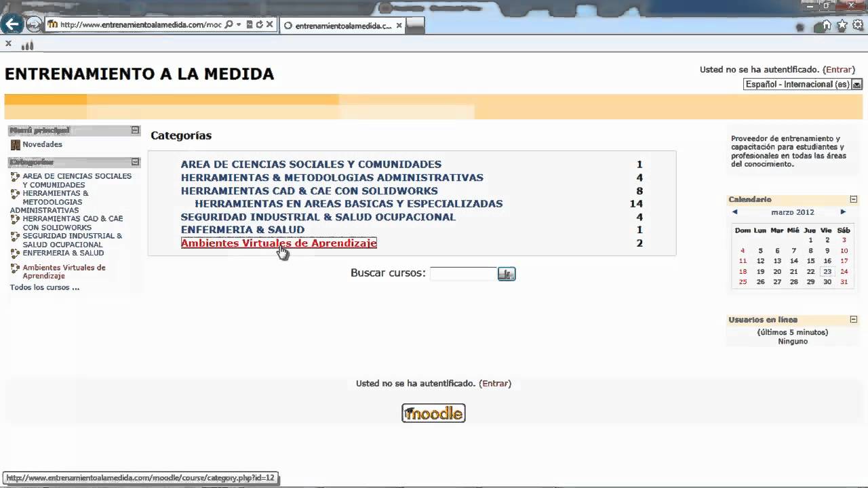
Task: Open the Todos los cursos ... link
Action: pyautogui.click(x=45, y=287)
